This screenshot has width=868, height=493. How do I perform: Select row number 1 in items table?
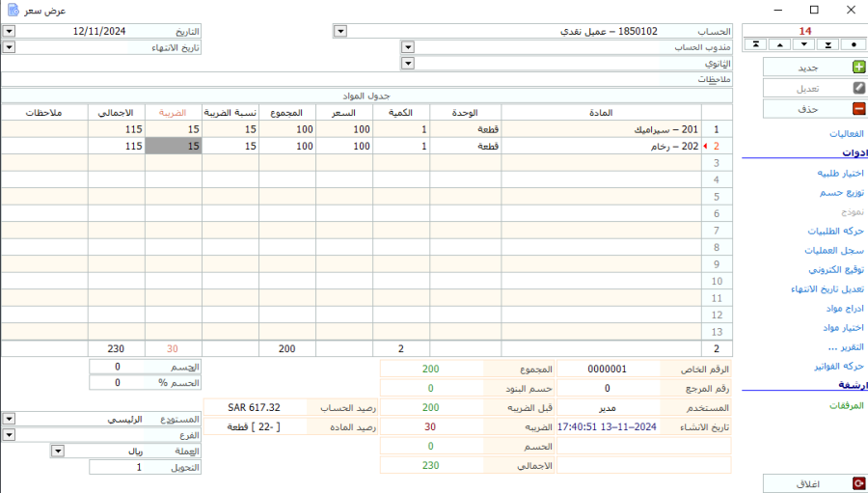(x=717, y=129)
